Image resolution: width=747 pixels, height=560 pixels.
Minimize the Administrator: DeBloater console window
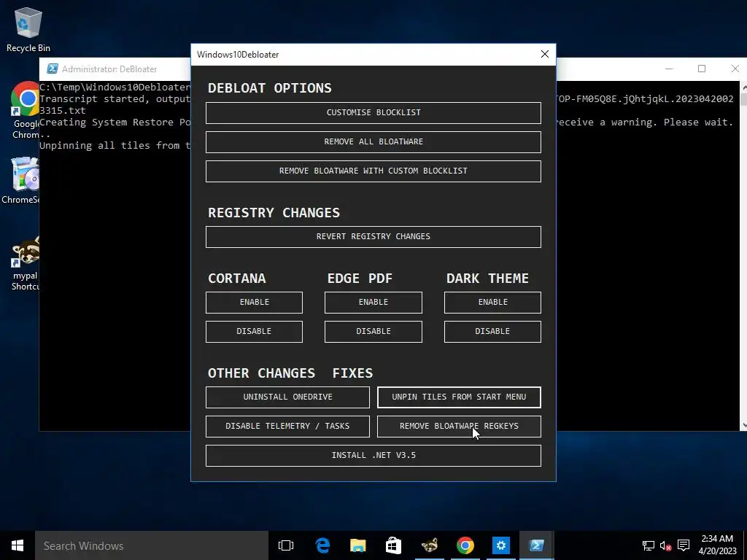(x=669, y=69)
